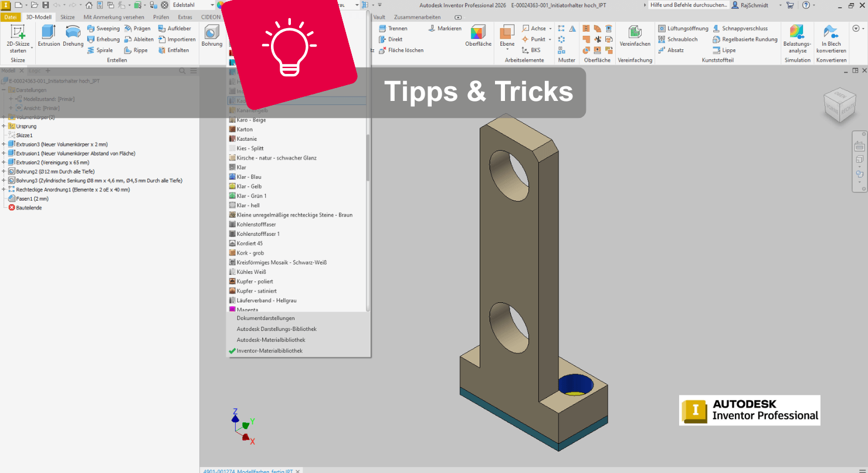Select the Rippe tool
Image resolution: width=868 pixels, height=473 pixels.
click(136, 50)
